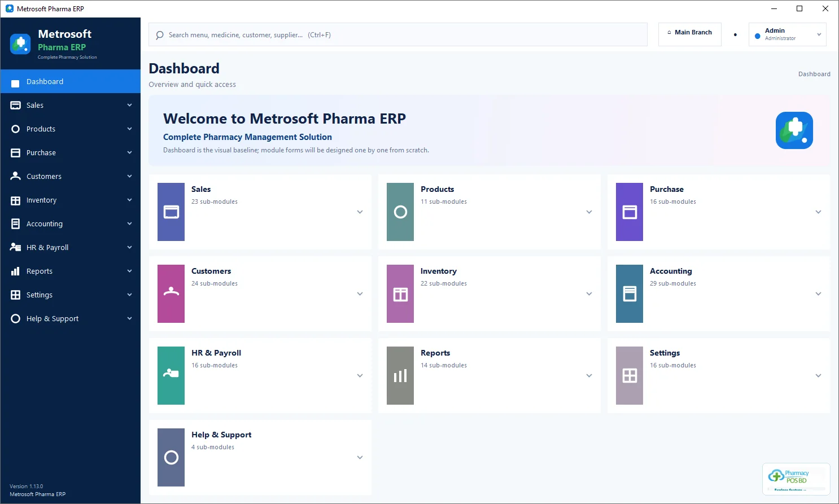Open the pink Customers tile icon
839x504 pixels.
pyautogui.click(x=171, y=293)
